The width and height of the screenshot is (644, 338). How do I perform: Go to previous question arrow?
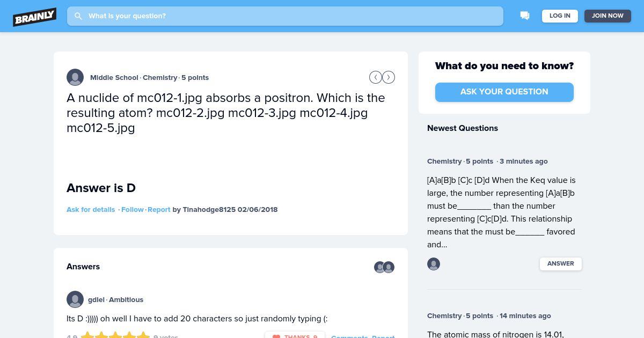pyautogui.click(x=376, y=77)
